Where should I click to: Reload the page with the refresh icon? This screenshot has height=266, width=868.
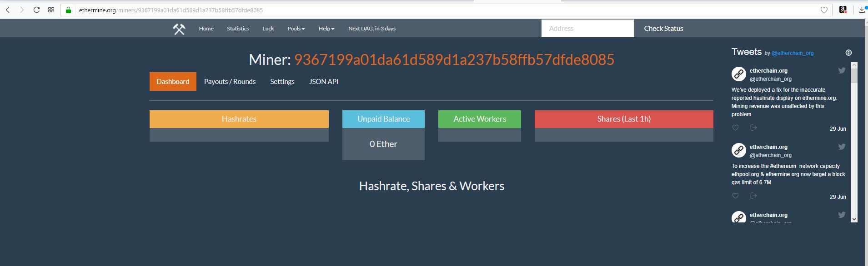[x=36, y=10]
